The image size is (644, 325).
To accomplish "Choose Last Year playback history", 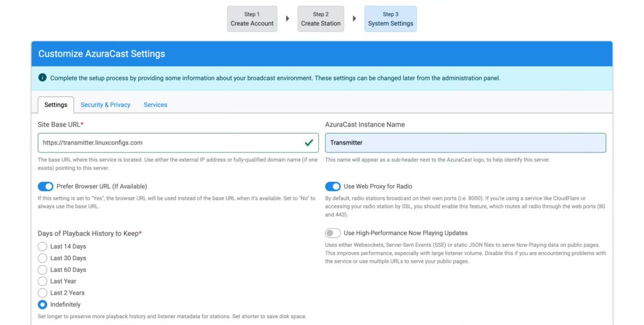I will coord(42,282).
